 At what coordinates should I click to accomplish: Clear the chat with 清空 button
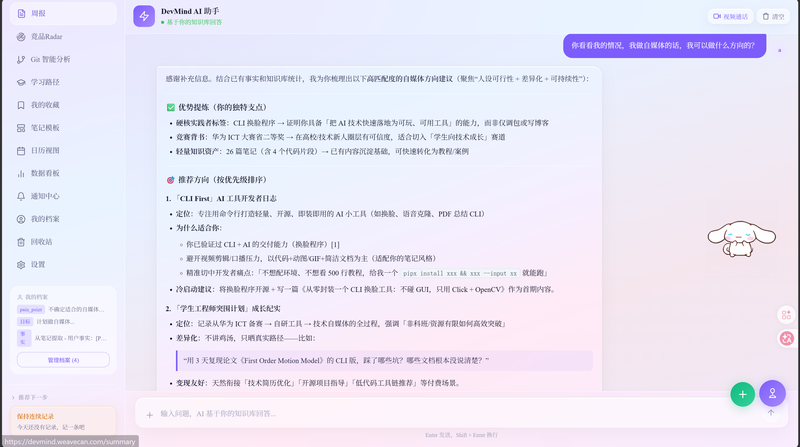(773, 16)
